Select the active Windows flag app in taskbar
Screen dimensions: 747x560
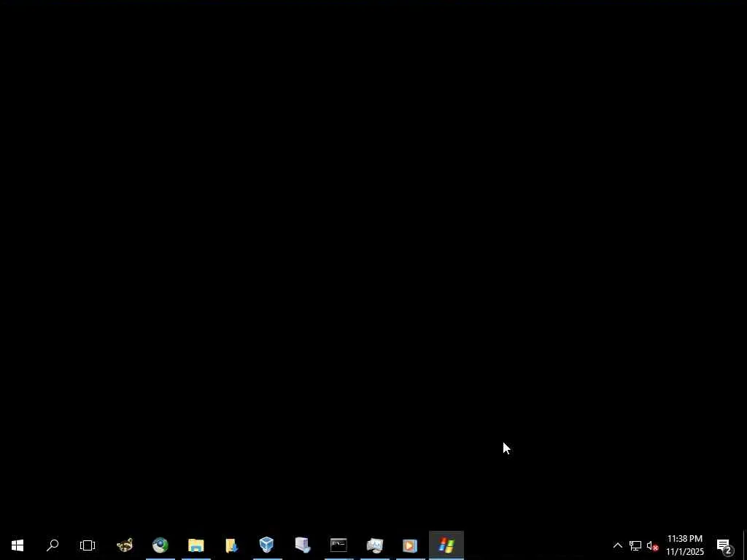point(446,545)
